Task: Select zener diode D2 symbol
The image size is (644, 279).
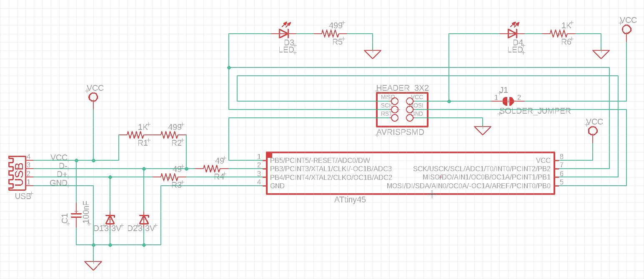Action: (144, 219)
